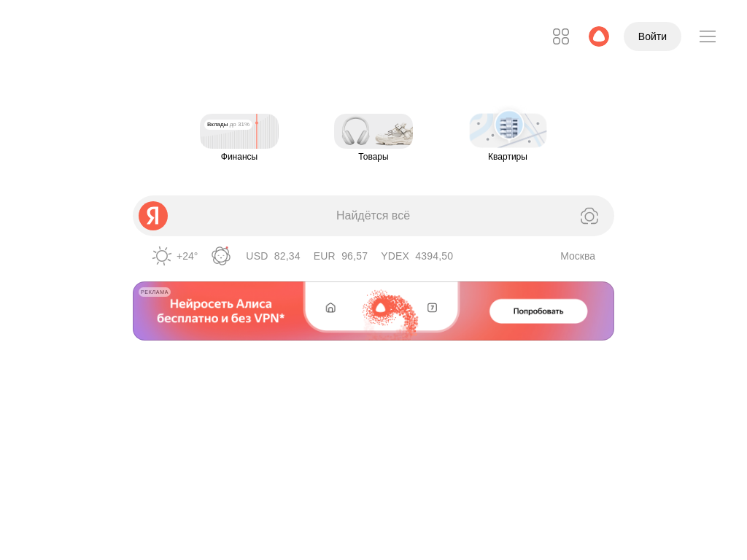The image size is (747, 560).
Task: View the EUR 96,57 exchange rate
Action: 341,256
